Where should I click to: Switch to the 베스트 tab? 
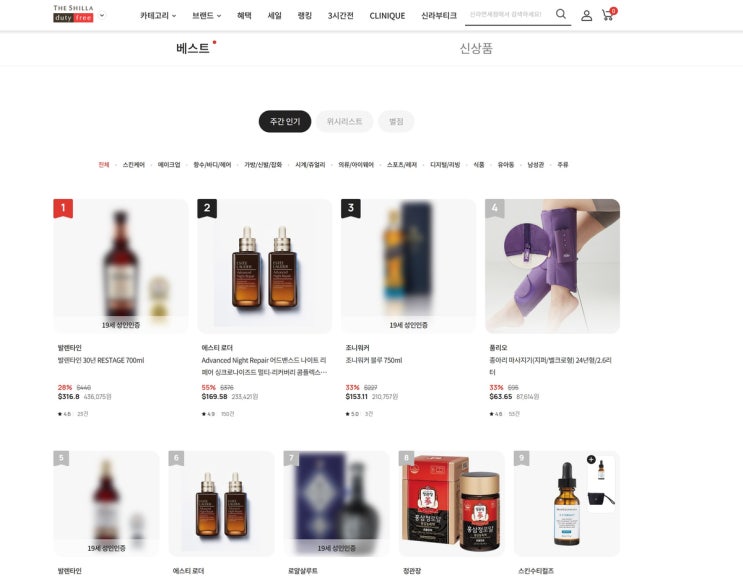[x=193, y=48]
